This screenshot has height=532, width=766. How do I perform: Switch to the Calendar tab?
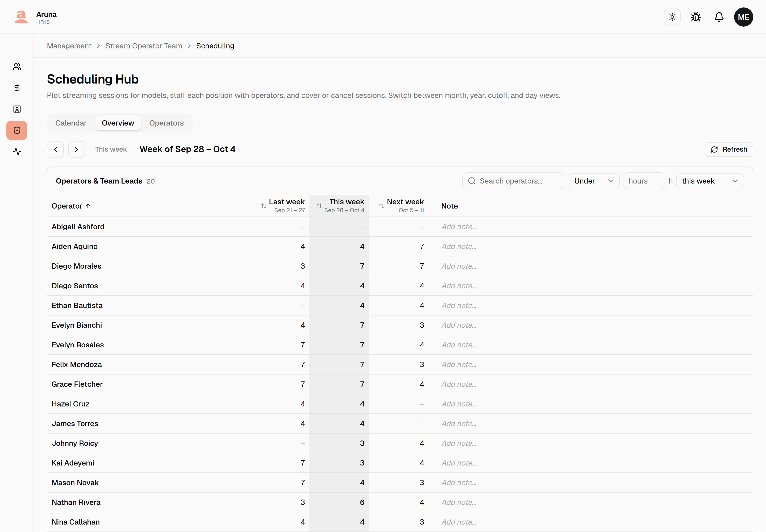point(71,123)
